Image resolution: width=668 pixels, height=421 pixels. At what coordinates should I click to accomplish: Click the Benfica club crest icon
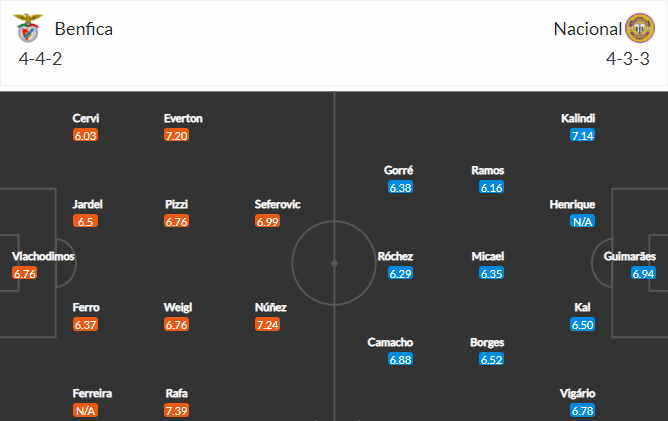pos(28,28)
